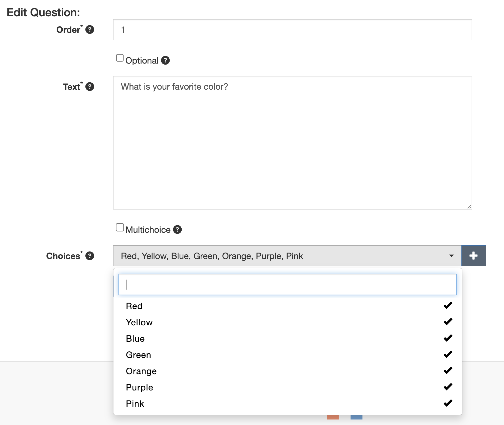This screenshot has width=504, height=425.
Task: Click the dropdown search input field
Action: pyautogui.click(x=287, y=285)
